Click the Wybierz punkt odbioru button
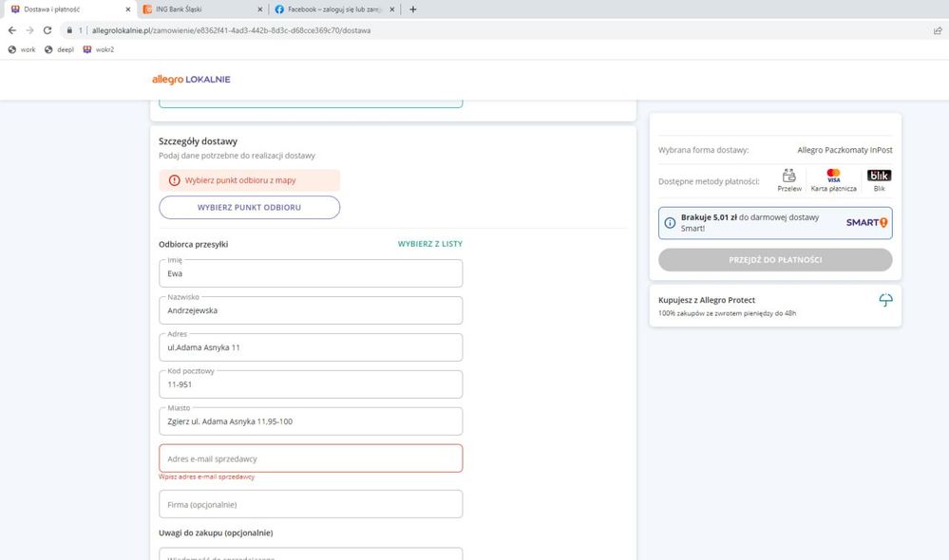Screen dimensions: 949x560 click(249, 208)
